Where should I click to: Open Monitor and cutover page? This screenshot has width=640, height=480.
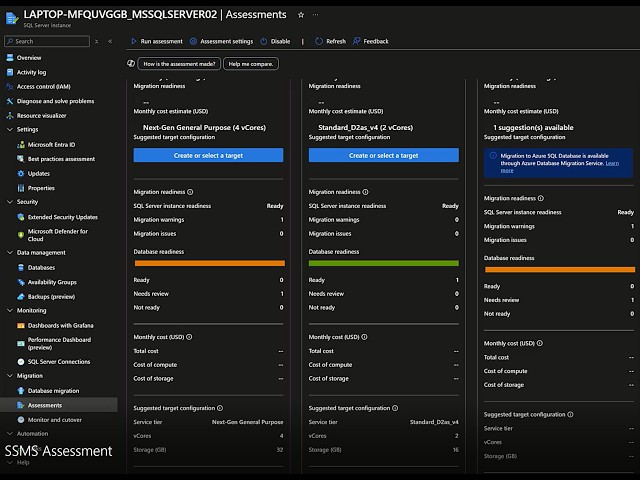[x=55, y=420]
